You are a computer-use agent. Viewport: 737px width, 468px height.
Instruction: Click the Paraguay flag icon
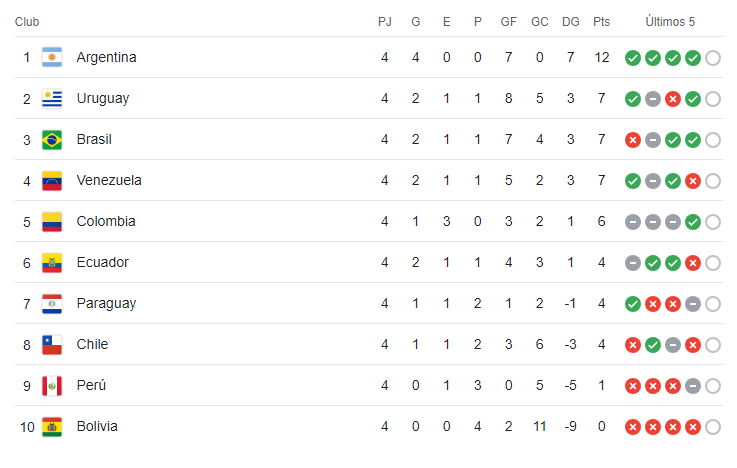[x=52, y=304]
